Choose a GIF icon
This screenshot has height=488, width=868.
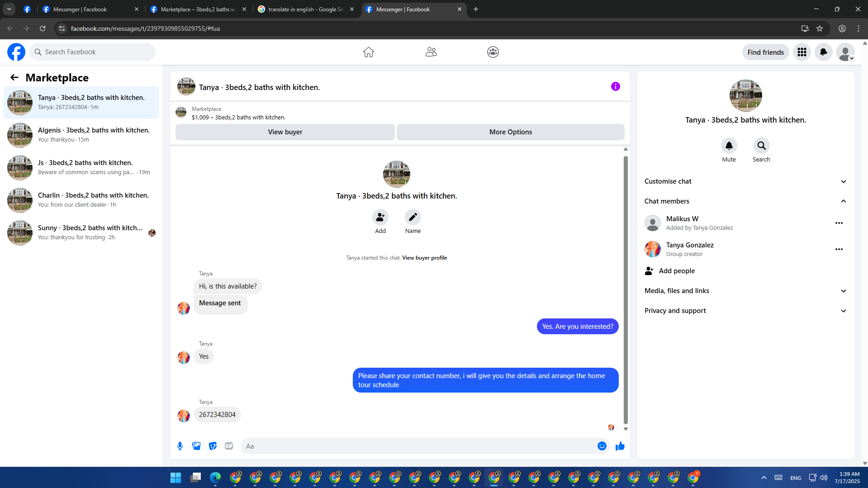(229, 446)
